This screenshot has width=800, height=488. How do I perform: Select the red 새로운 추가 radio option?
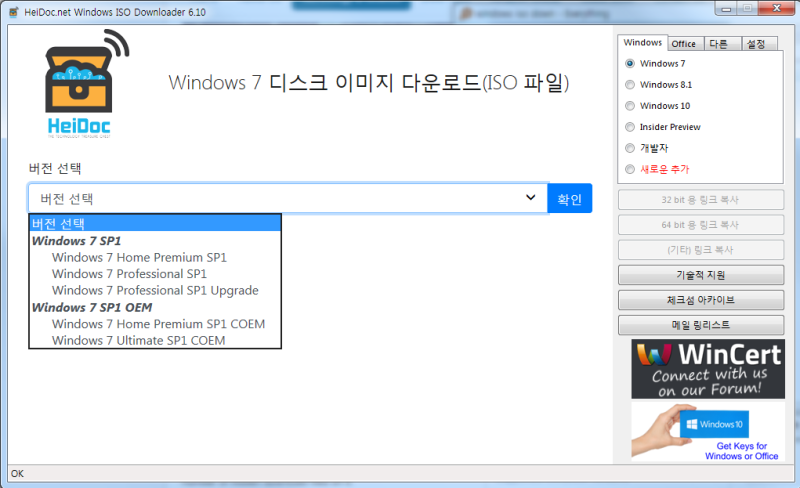(630, 169)
